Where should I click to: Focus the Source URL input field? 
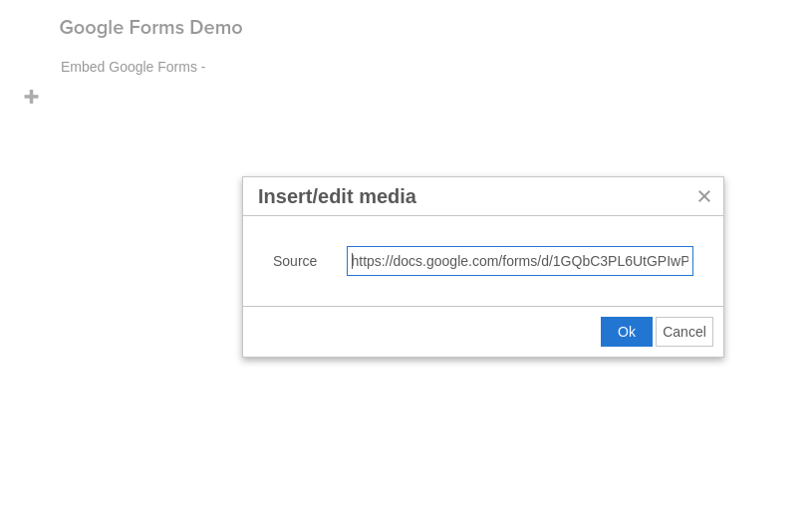(520, 261)
